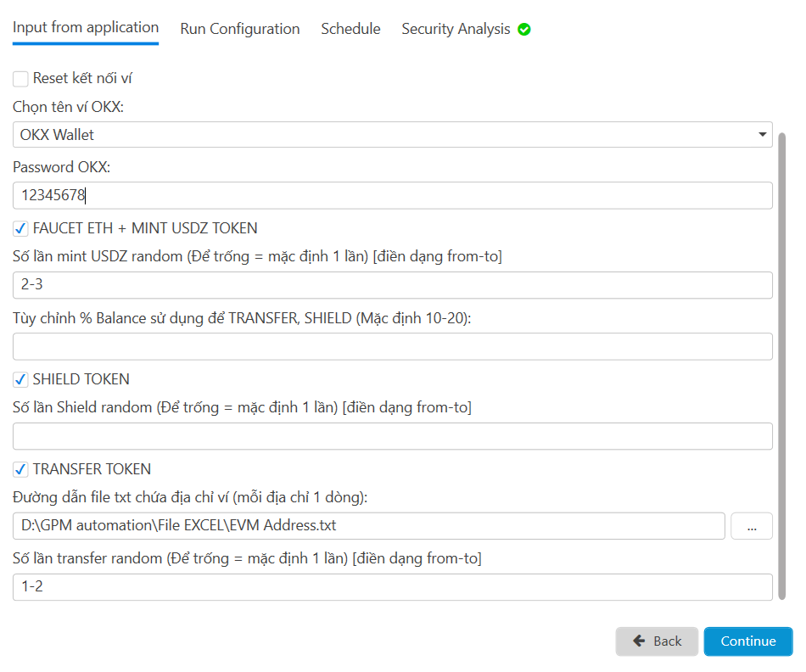The image size is (806, 672).
Task: Click the mint USDZ count field
Action: tap(393, 285)
